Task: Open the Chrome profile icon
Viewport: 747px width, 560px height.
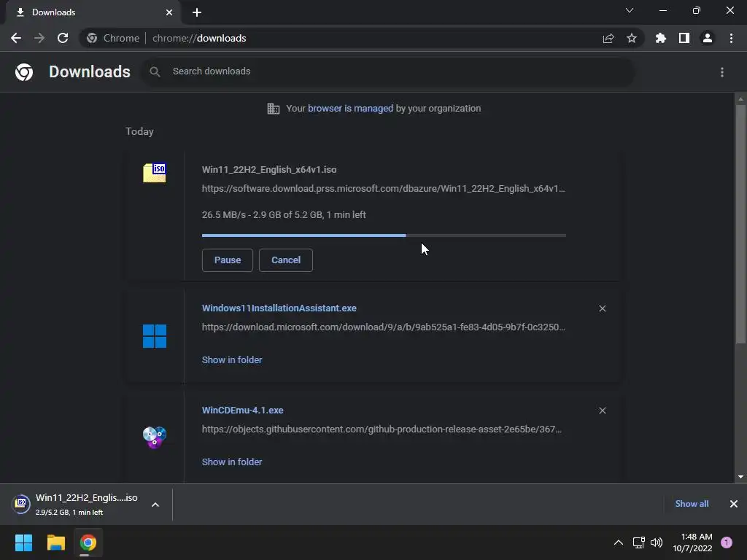Action: coord(708,38)
